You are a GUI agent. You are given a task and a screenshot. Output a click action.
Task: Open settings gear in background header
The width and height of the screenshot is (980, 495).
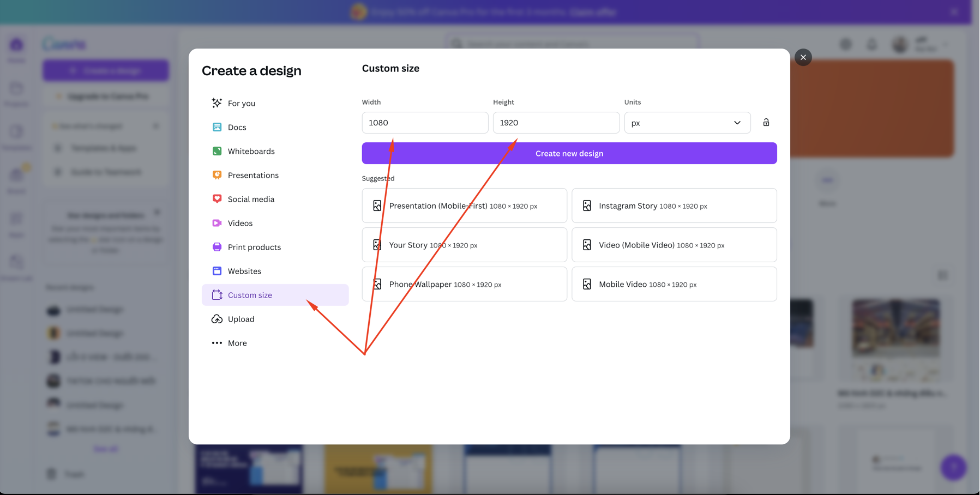pyautogui.click(x=845, y=44)
